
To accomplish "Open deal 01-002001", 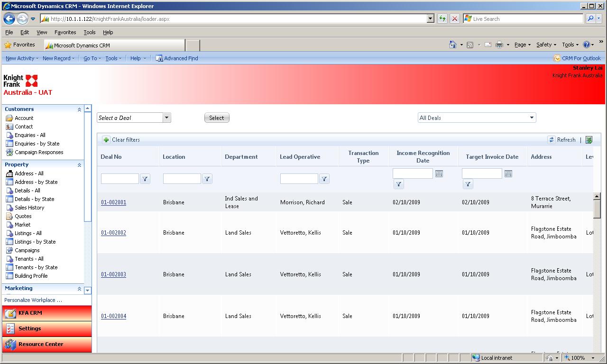I will pyautogui.click(x=113, y=202).
